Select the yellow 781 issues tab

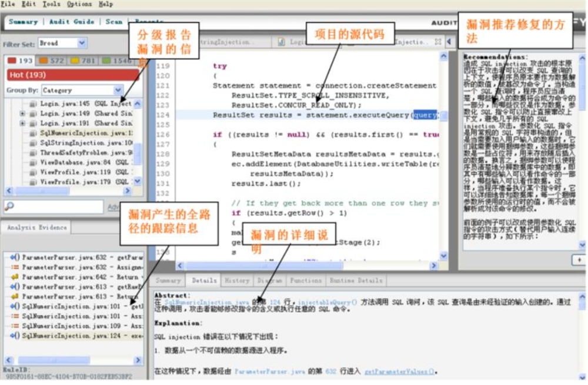[x=83, y=61]
